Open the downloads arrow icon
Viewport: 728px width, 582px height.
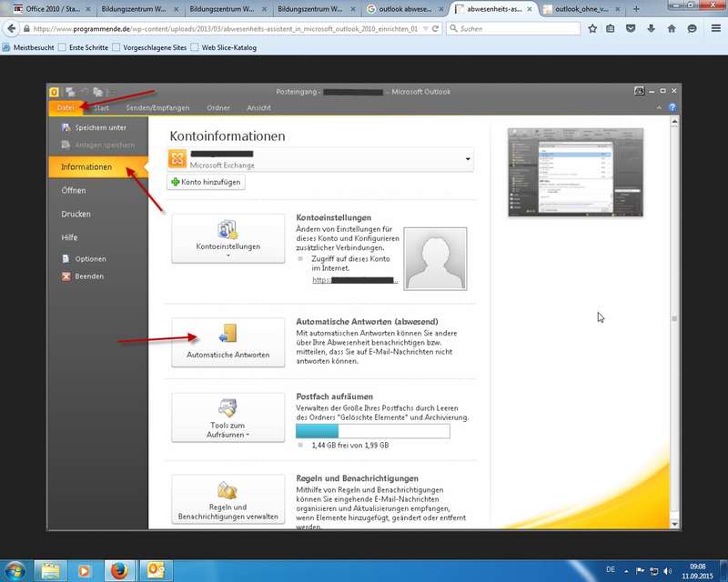(x=651, y=29)
